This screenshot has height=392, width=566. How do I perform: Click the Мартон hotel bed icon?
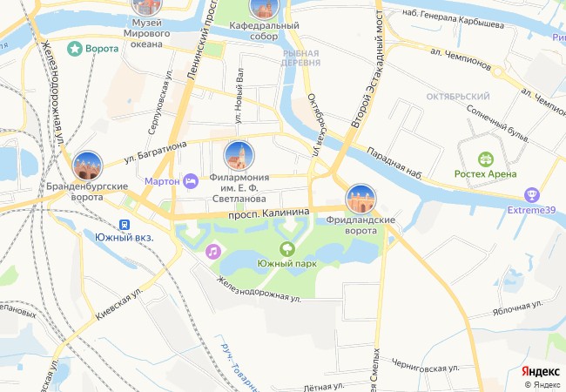(191, 181)
